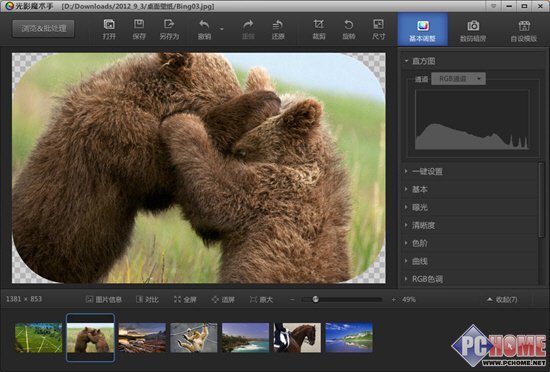Select the coastal beach thumbnail

246,338
